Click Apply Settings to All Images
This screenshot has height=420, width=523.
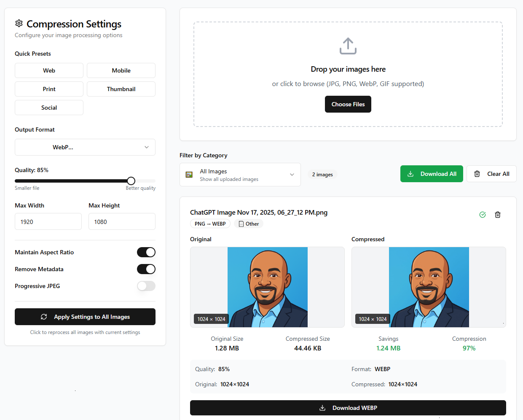pyautogui.click(x=85, y=317)
